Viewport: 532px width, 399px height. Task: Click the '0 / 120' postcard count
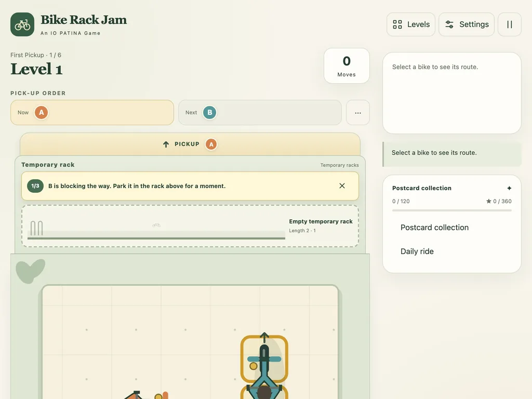pyautogui.click(x=401, y=201)
